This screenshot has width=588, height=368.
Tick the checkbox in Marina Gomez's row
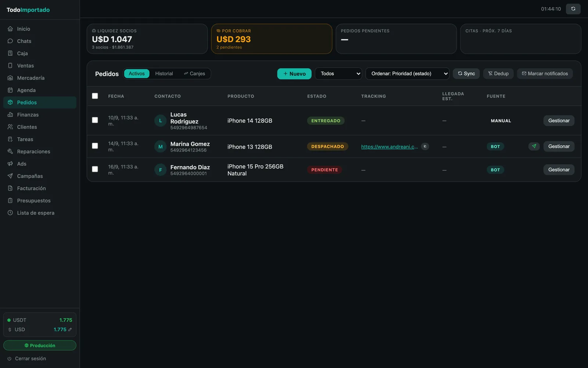point(95,146)
